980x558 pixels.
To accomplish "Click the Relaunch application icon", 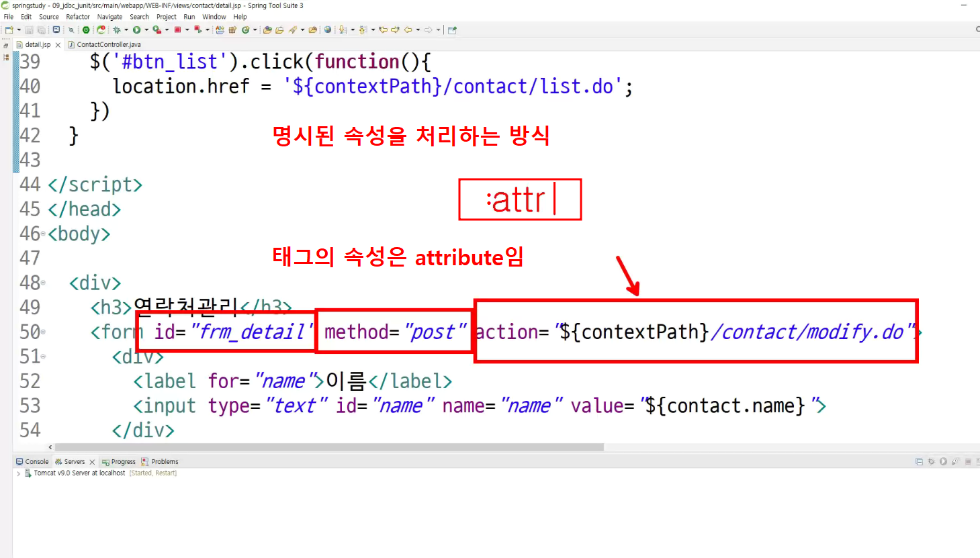I will [x=101, y=30].
